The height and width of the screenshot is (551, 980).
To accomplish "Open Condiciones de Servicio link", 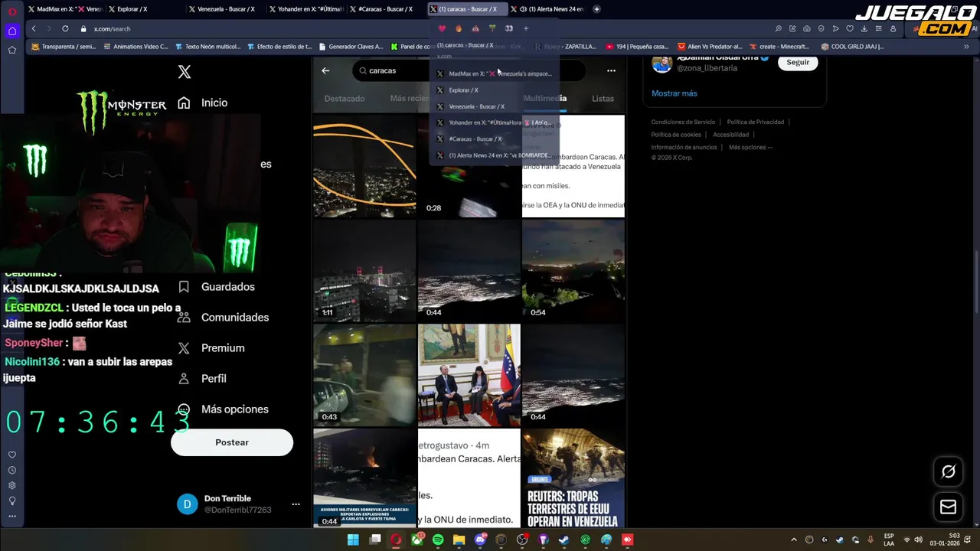I will click(x=683, y=122).
